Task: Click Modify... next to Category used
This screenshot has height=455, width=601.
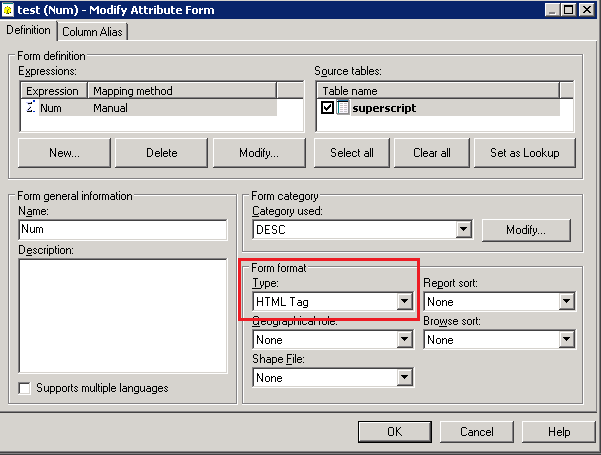Action: coord(526,230)
